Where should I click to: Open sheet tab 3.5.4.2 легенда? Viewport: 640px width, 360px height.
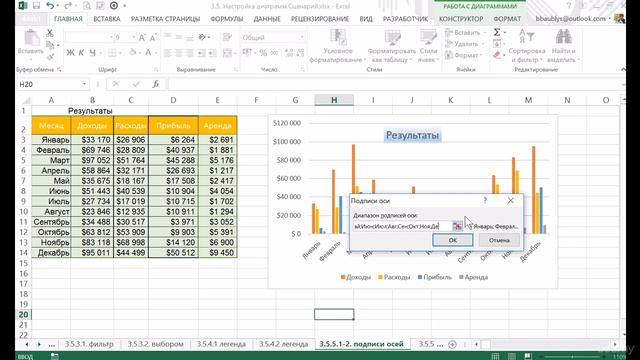[283, 344]
